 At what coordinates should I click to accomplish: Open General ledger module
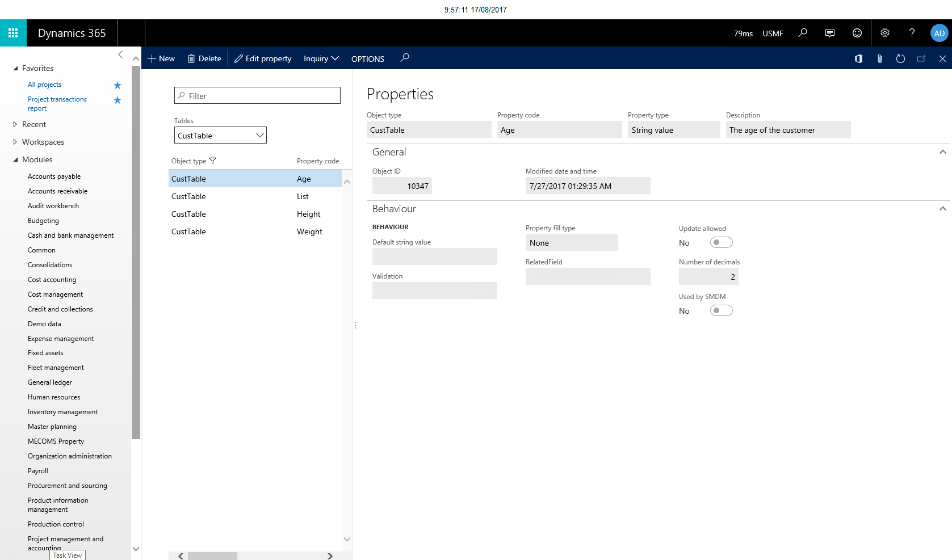tap(50, 382)
